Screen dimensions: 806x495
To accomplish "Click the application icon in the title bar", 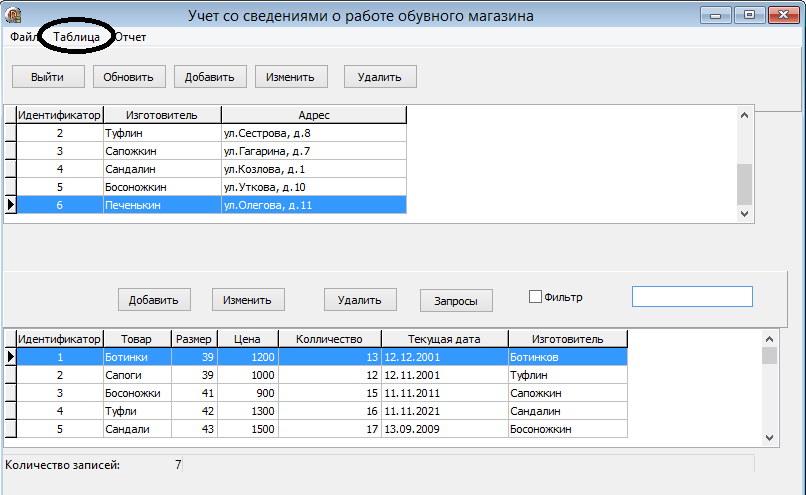I will coord(13,15).
